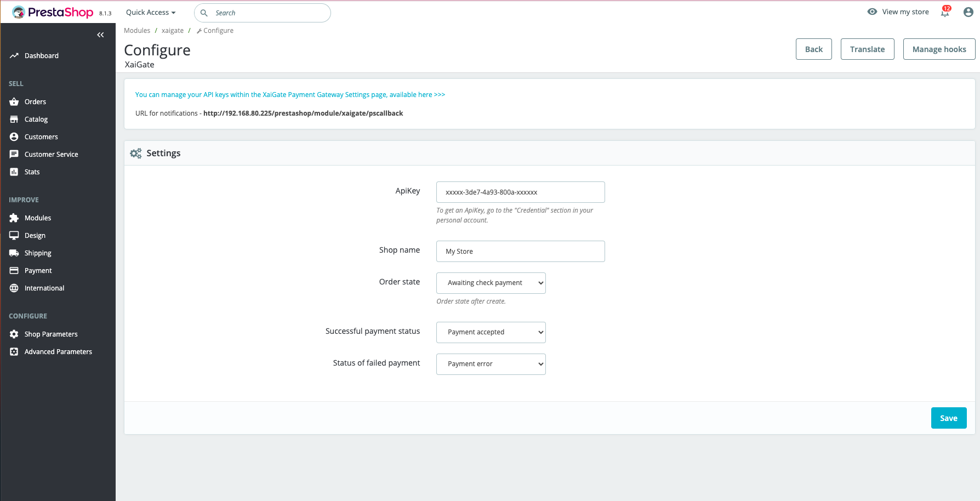Open the Design monitor icon
This screenshot has height=501, width=980.
[x=14, y=235]
